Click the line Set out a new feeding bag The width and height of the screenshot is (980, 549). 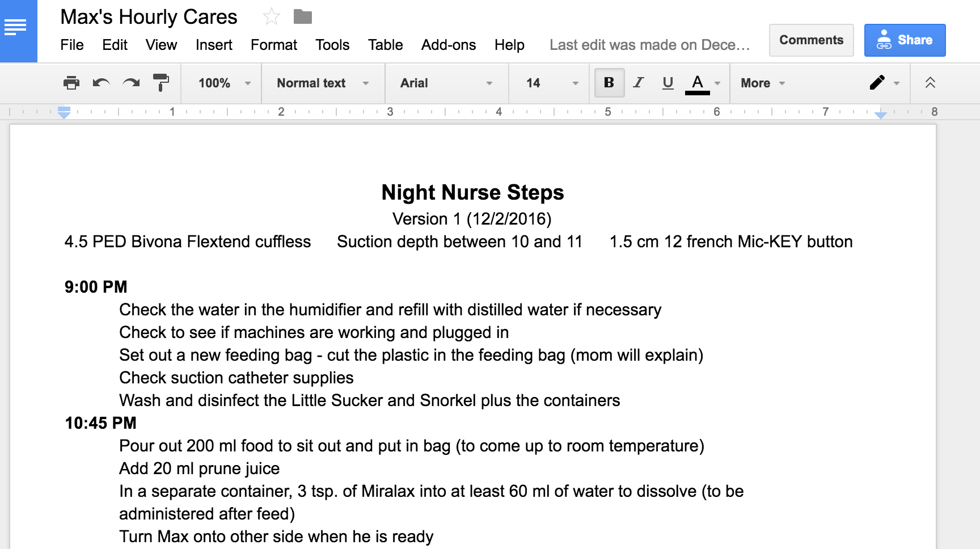(x=411, y=355)
